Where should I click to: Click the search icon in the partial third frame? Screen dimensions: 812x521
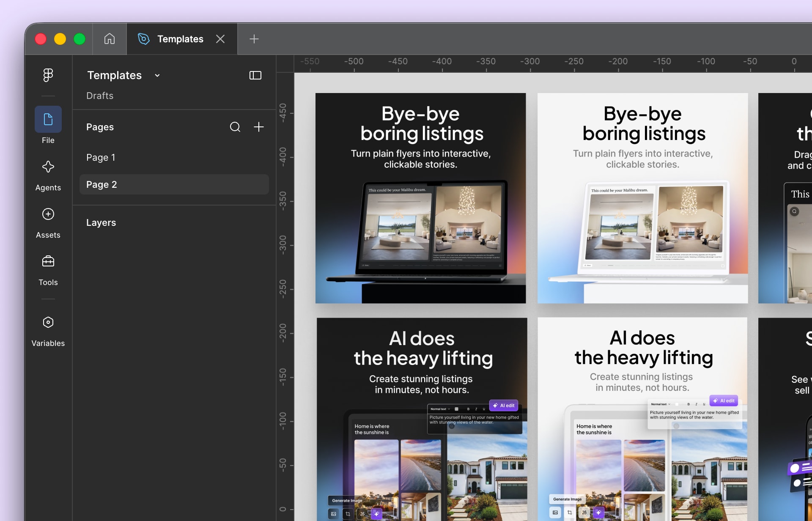pyautogui.click(x=795, y=211)
